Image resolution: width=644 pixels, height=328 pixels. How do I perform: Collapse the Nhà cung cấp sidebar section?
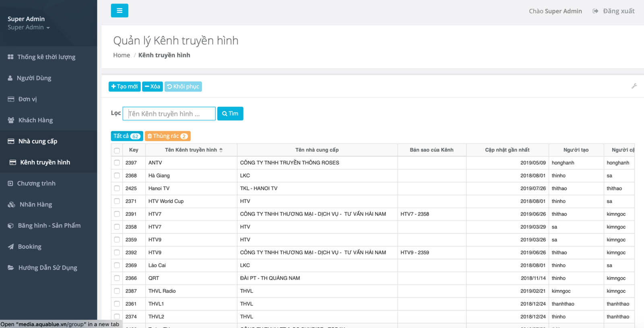38,141
